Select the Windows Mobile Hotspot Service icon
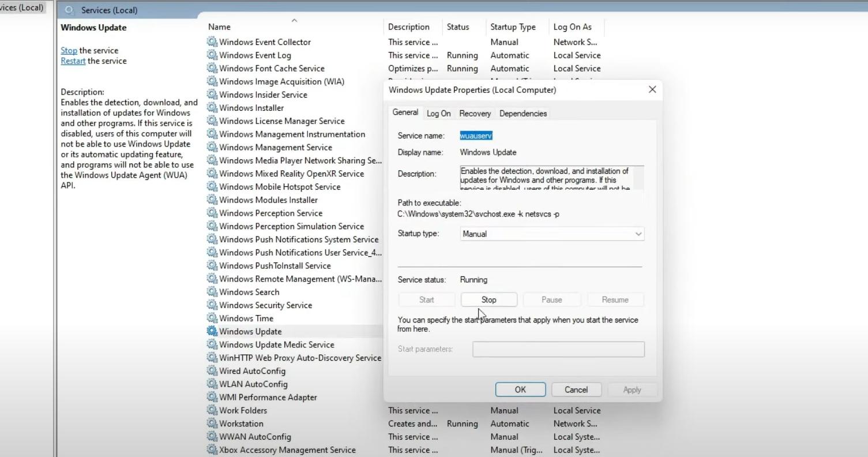 tap(212, 186)
